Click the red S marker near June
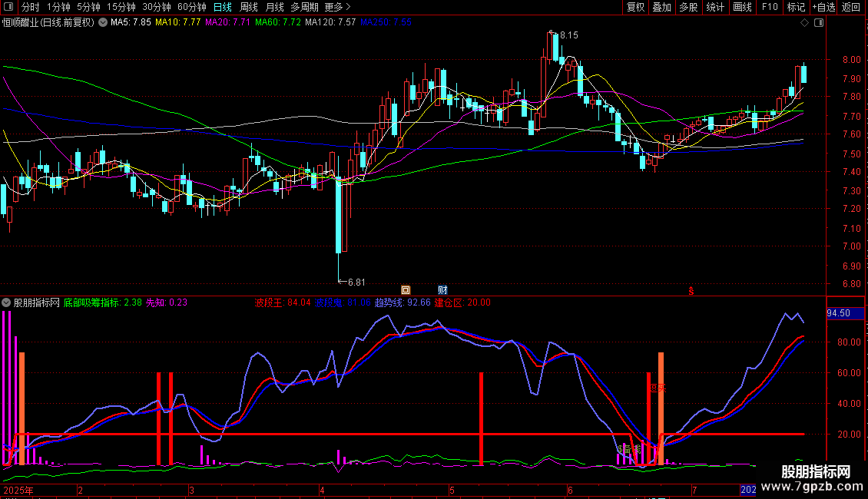 tap(691, 291)
